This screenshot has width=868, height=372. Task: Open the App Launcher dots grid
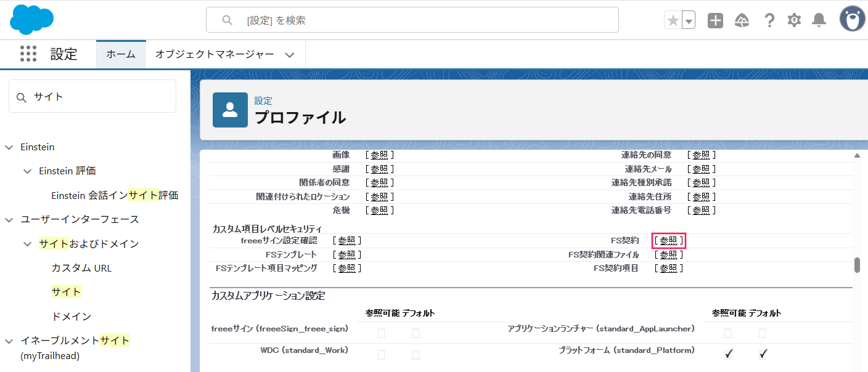(x=28, y=54)
